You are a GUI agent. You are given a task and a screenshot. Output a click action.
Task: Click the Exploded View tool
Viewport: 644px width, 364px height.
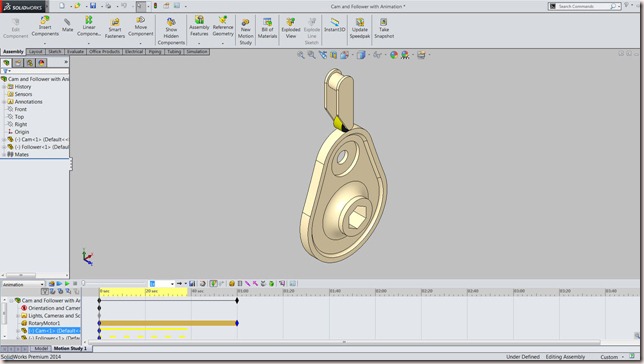(291, 28)
